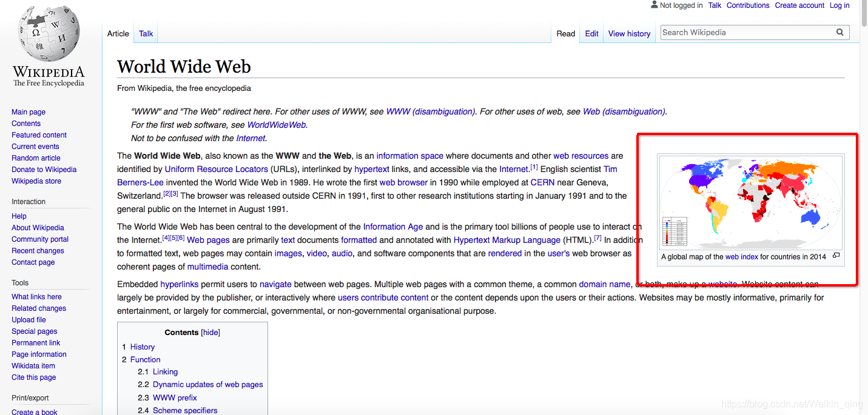Enlarge the web index map via its icon
This screenshot has width=868, height=415.
pos(836,256)
